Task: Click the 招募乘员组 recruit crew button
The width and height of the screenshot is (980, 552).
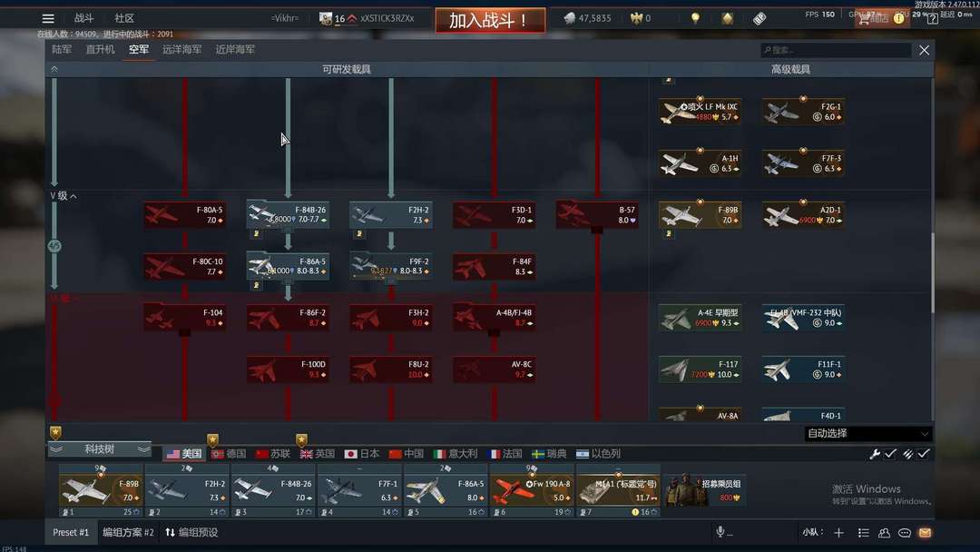Action: (x=704, y=490)
